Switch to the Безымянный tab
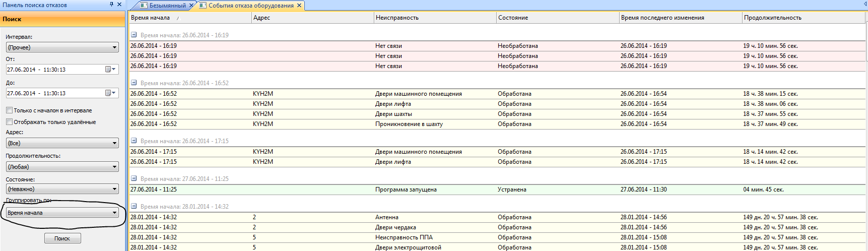The width and height of the screenshot is (868, 251). (167, 6)
